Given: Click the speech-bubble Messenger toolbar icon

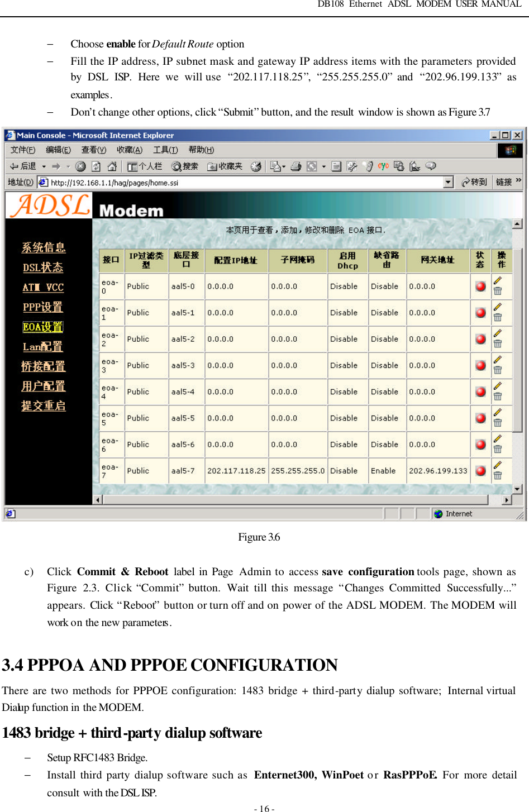Looking at the screenshot, I should click(431, 166).
